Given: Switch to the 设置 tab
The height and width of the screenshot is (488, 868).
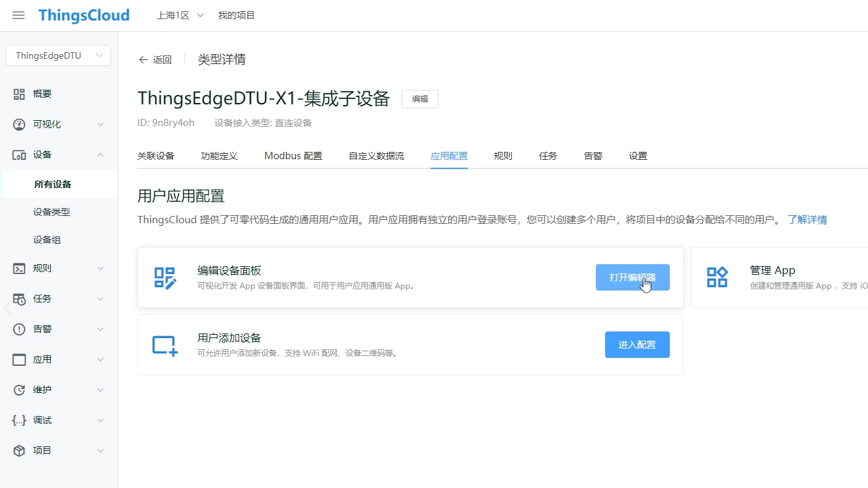Looking at the screenshot, I should point(638,156).
